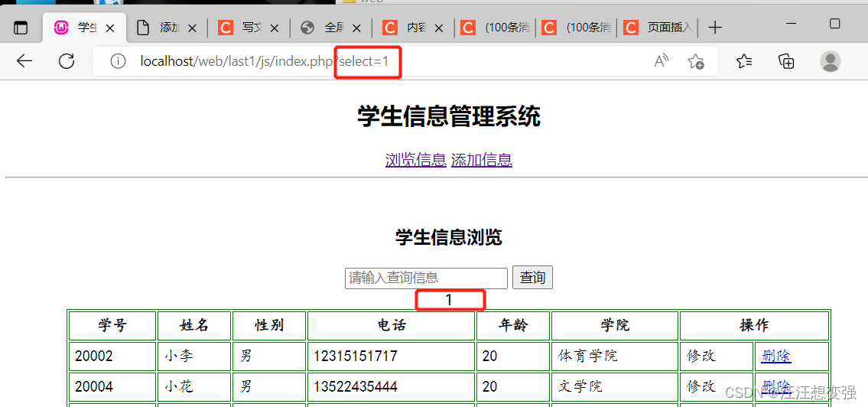Click the 学生信息浏览 subheading

448,238
